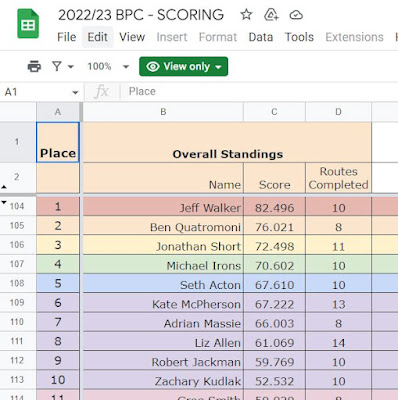Open the Edit menu
398x400 pixels.
click(97, 37)
